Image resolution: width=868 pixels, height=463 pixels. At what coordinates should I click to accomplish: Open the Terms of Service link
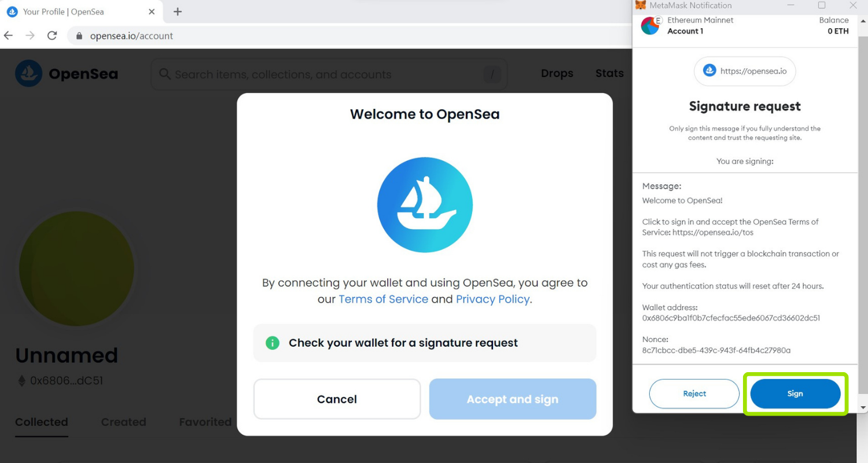point(383,299)
